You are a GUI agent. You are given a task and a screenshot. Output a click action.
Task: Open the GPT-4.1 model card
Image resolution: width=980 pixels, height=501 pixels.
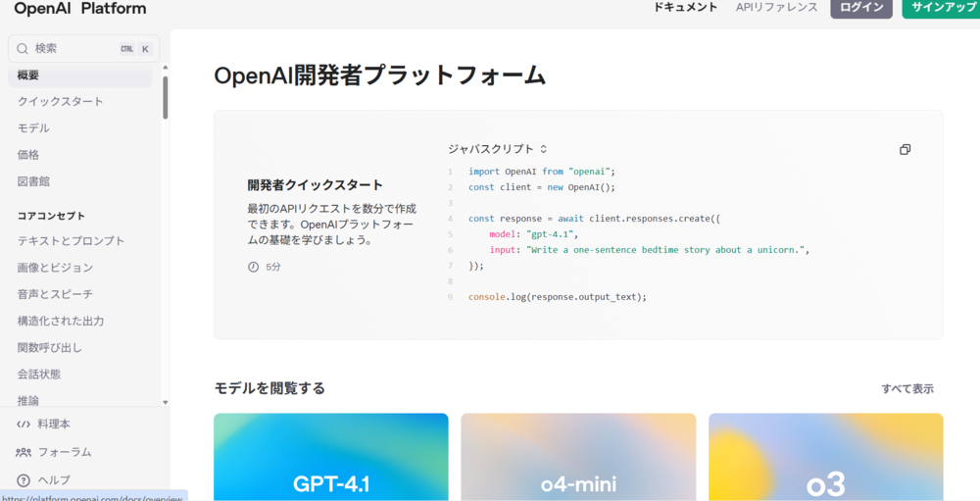330,457
